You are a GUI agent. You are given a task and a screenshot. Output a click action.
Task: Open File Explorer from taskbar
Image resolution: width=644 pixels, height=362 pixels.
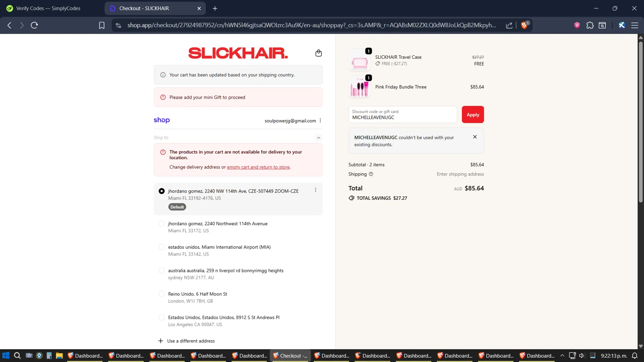[59, 356]
